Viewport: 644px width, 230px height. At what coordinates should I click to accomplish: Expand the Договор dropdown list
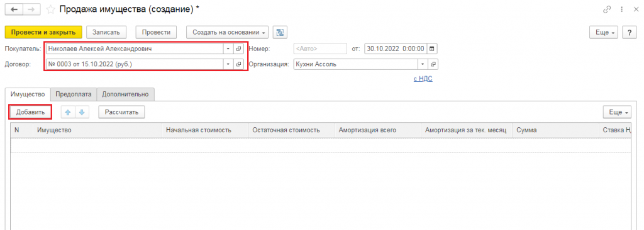click(x=228, y=65)
